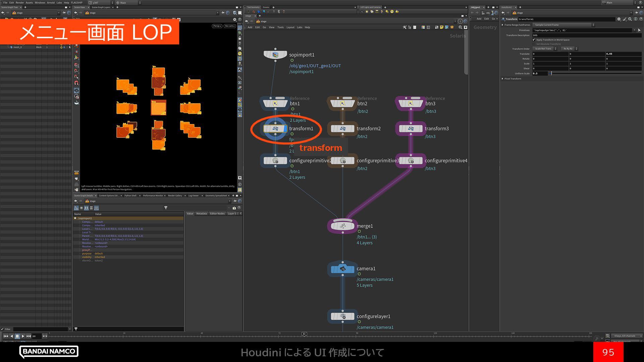Select the camera1 node icon
Viewport: 644px width, 362px height.
pos(342,269)
